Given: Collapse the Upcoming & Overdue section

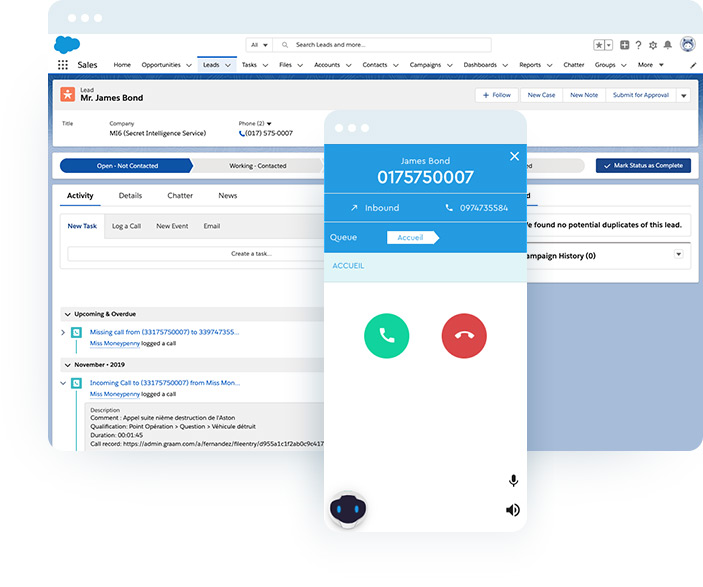Looking at the screenshot, I should [x=68, y=314].
